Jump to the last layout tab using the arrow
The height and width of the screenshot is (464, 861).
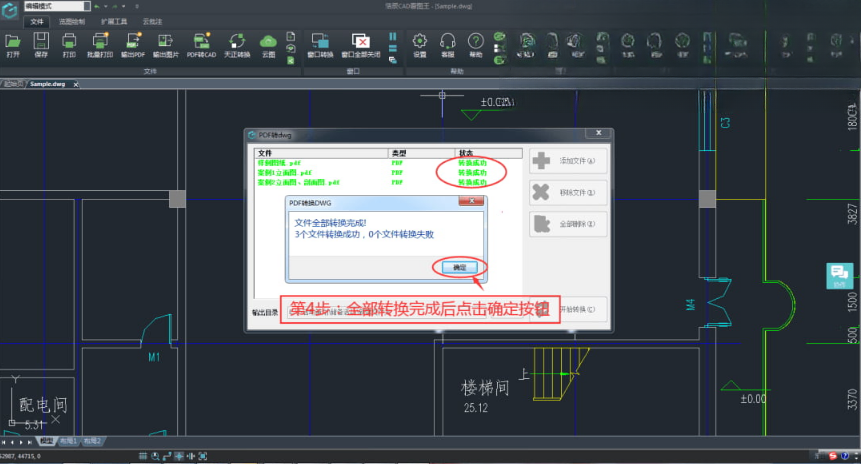29,441
